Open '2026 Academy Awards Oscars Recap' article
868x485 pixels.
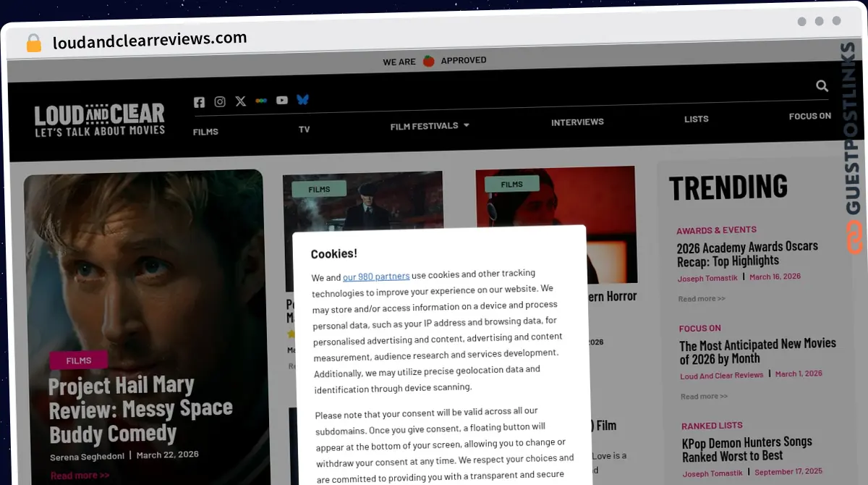tap(748, 254)
